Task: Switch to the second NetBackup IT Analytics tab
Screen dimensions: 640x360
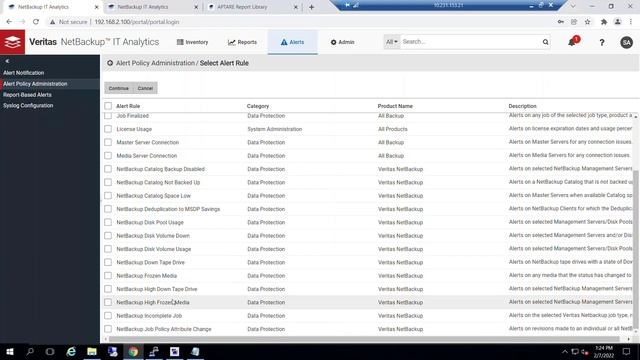Action: (x=143, y=7)
